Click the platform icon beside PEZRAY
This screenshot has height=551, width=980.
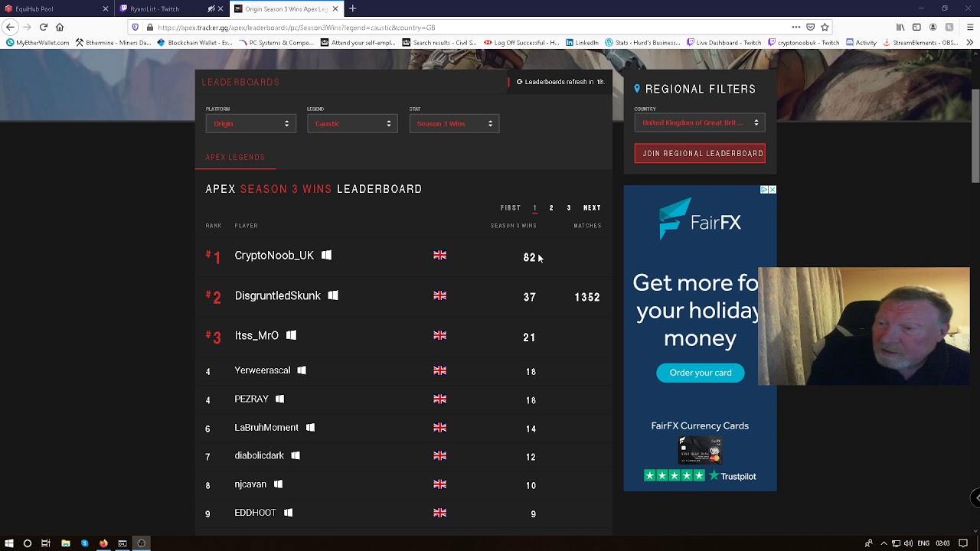tap(279, 399)
